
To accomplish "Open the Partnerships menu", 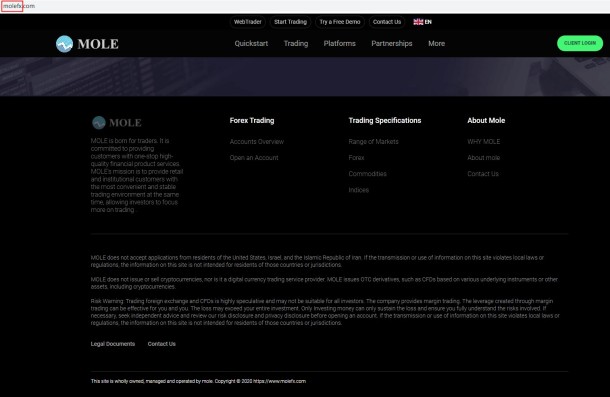I will tap(392, 44).
